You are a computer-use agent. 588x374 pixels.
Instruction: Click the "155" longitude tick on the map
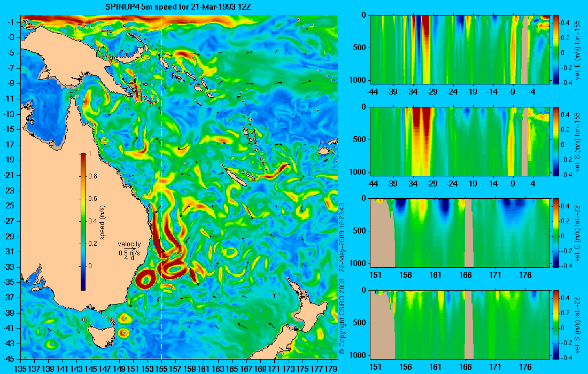[x=161, y=369]
